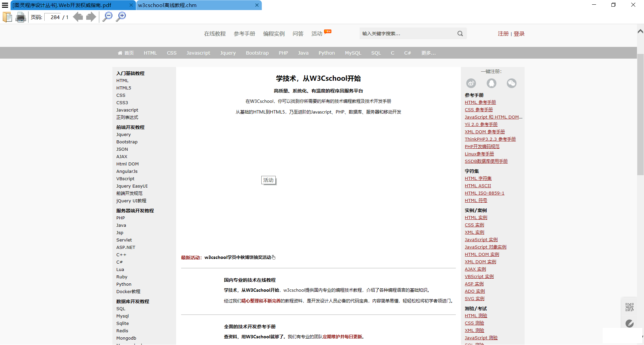Close the Web开发权威指南.pdf tab
The width and height of the screenshot is (644, 345).
tap(131, 5)
